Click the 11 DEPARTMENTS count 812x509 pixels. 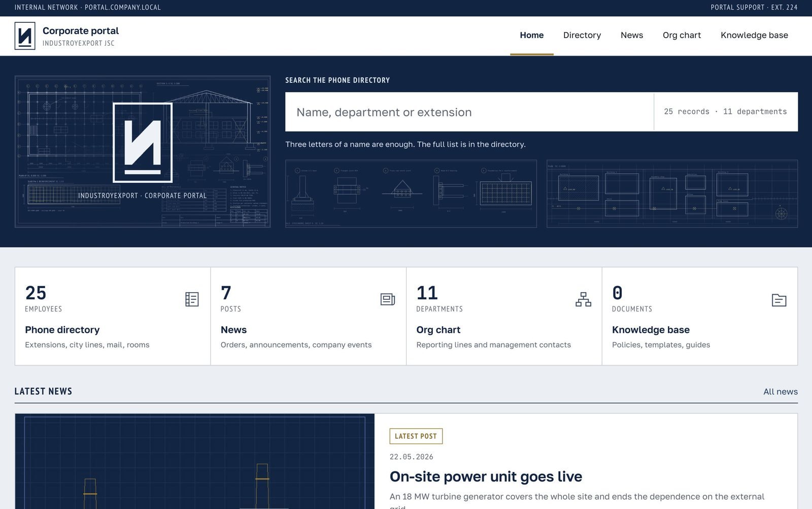coord(439,298)
